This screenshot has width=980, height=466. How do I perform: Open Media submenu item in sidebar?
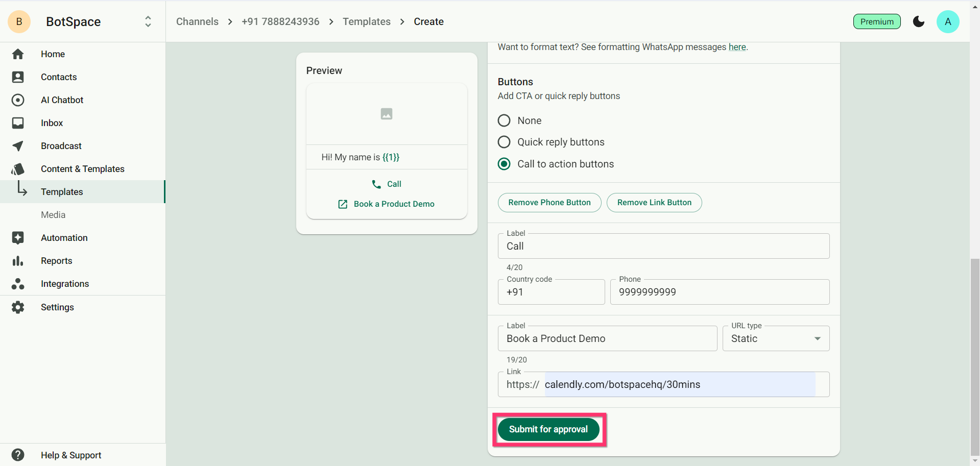pos(53,215)
